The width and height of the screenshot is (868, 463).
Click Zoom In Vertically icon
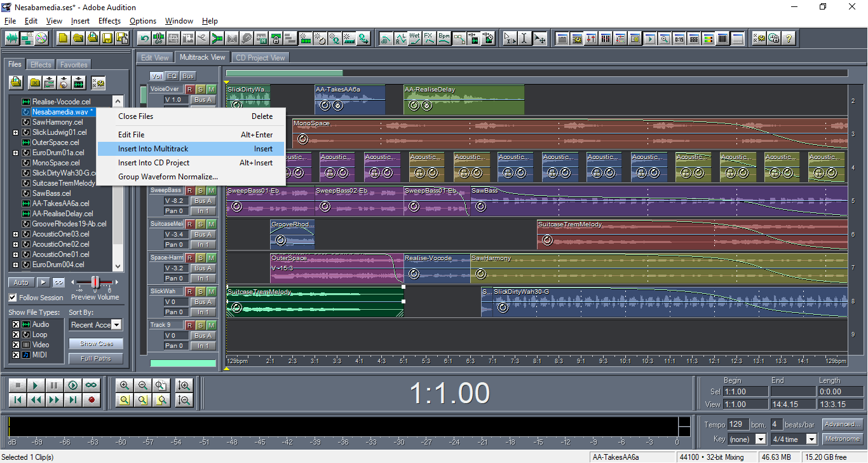[x=184, y=385]
